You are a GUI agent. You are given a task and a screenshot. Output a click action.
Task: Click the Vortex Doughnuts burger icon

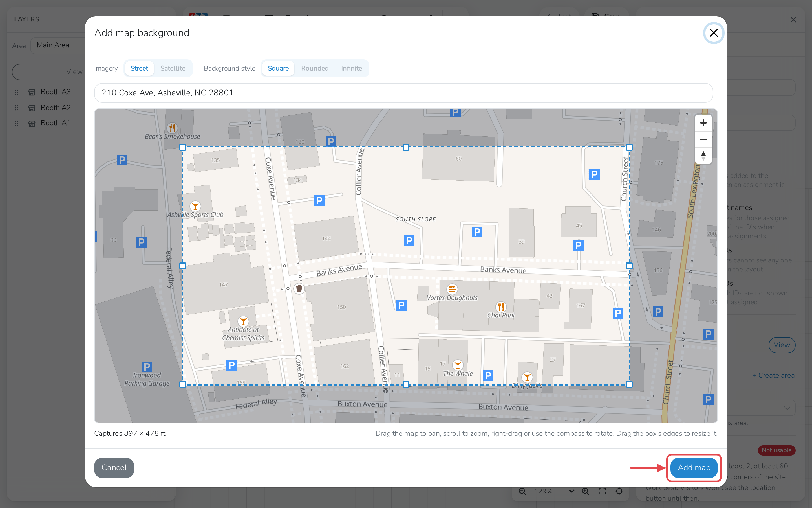[x=452, y=289]
